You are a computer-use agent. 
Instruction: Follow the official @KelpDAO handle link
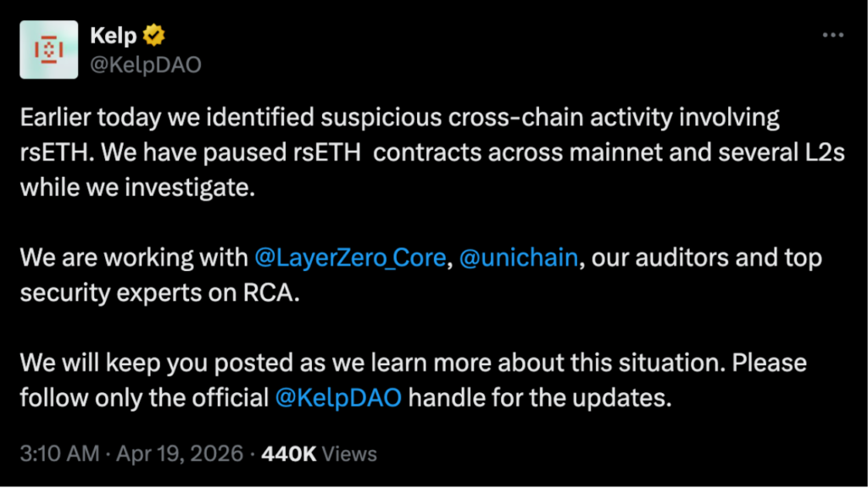(338, 396)
